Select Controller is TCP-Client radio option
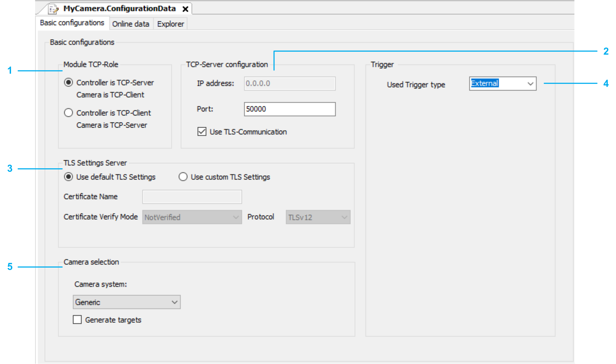Image resolution: width=616 pixels, height=364 pixels. (68, 113)
